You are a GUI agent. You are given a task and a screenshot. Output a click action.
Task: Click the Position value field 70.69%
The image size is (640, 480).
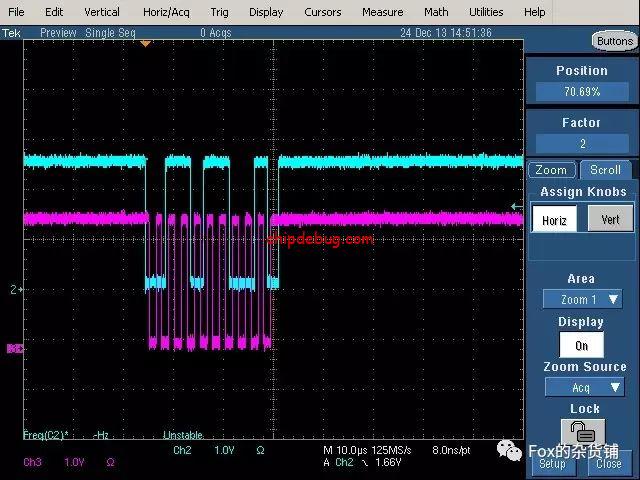[581, 92]
